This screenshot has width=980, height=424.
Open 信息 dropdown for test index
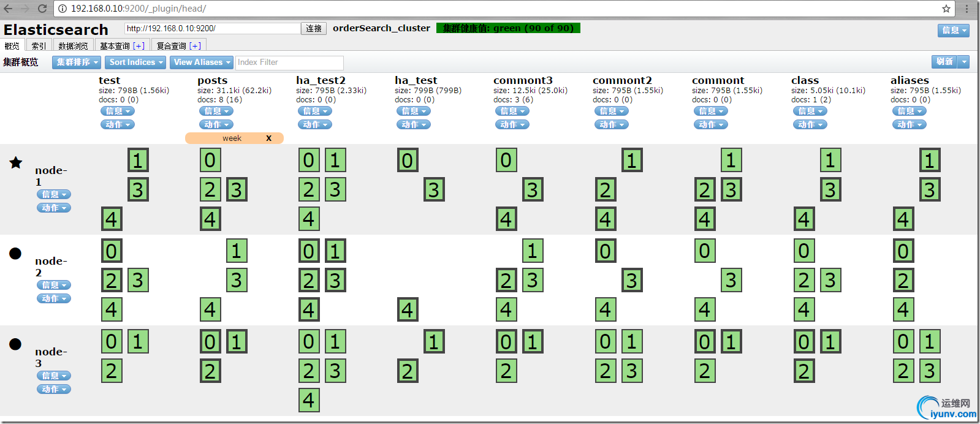click(118, 111)
